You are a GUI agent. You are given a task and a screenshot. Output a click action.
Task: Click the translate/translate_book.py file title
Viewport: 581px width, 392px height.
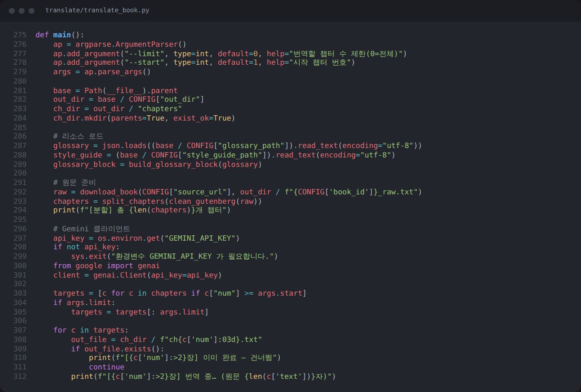click(x=97, y=10)
